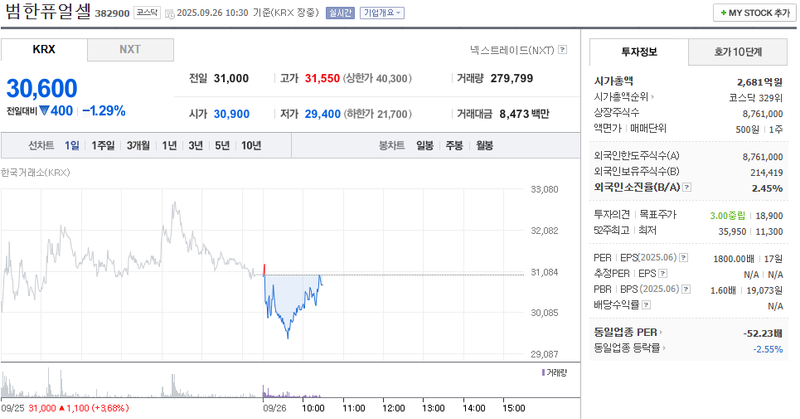
Task: Click the stock name 범한퓨얼셀
Action: (47, 11)
